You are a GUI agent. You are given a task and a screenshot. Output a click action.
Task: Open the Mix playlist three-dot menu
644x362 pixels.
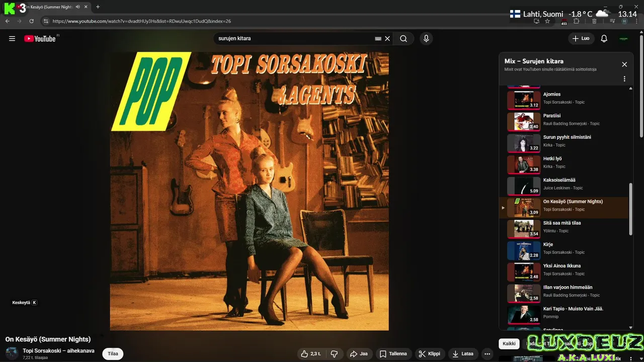[x=624, y=79]
